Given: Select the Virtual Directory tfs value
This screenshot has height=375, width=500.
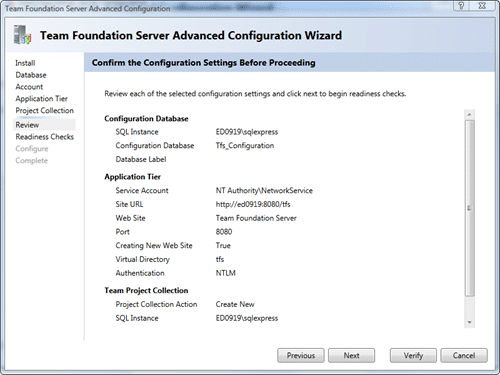Looking at the screenshot, I should click(220, 259).
